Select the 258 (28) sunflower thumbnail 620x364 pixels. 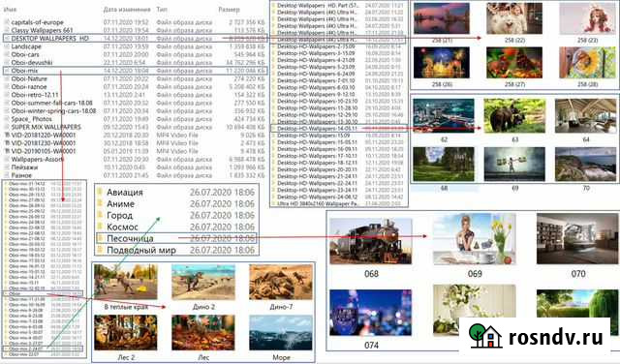click(x=587, y=63)
